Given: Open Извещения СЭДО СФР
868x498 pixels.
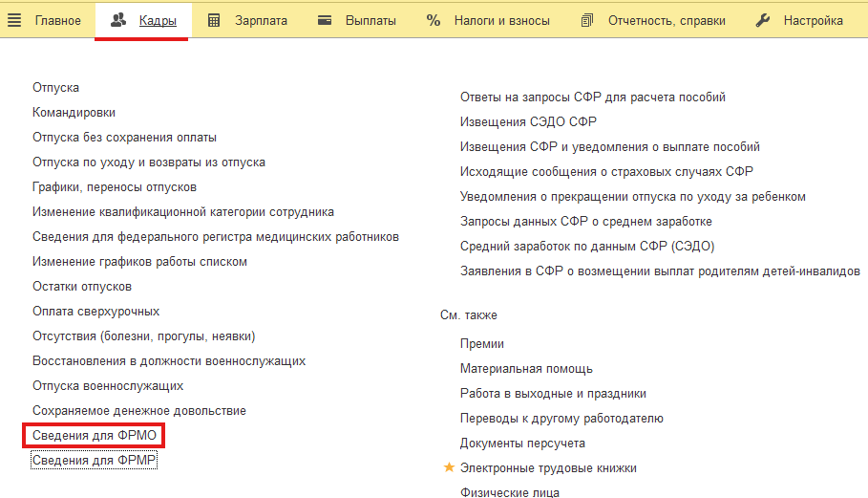Looking at the screenshot, I should coord(528,121).
